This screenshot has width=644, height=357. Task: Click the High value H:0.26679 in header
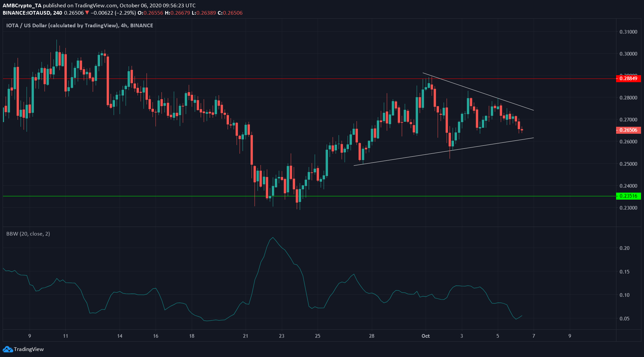click(177, 13)
